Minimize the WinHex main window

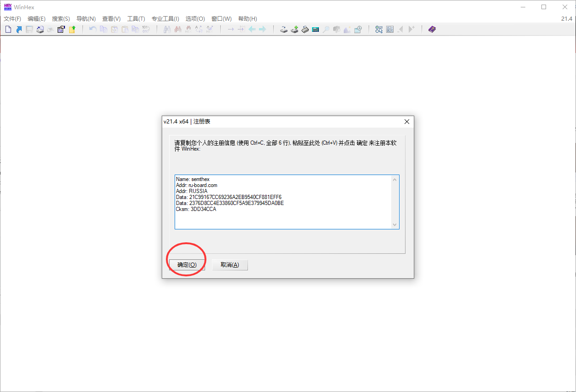point(523,7)
